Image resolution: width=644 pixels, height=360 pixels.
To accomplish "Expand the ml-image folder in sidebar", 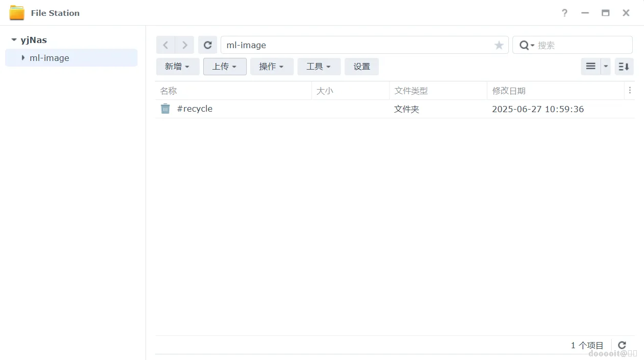I will click(x=22, y=58).
